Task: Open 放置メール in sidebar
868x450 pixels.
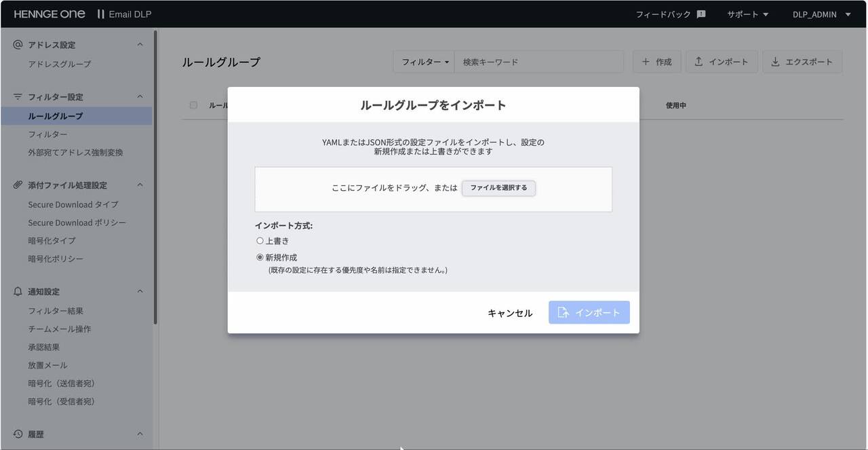Action: coord(47,365)
